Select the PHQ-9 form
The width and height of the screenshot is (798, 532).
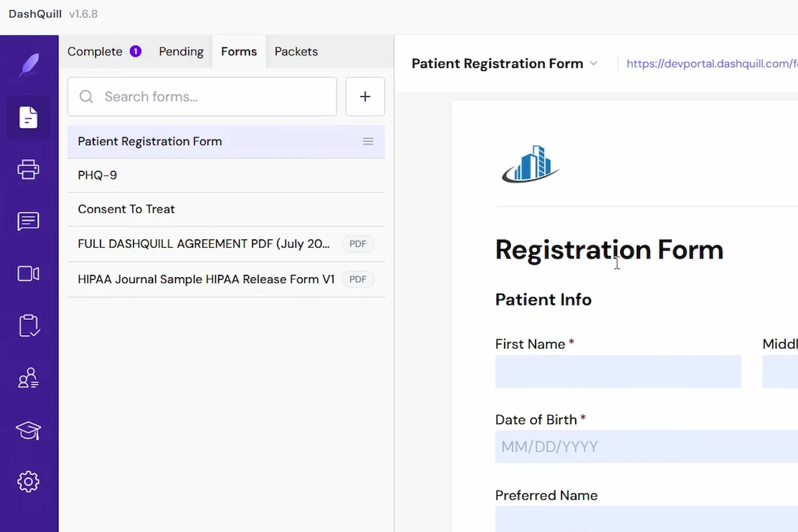tap(226, 175)
